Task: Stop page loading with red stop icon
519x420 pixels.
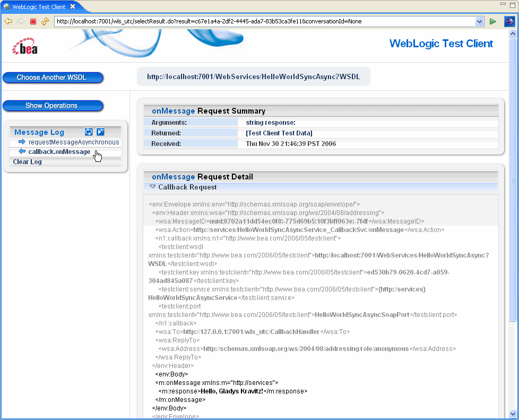Action: click(x=33, y=22)
